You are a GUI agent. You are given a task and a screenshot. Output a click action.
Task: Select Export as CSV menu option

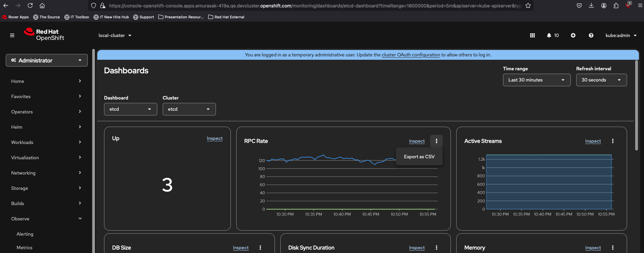419,157
